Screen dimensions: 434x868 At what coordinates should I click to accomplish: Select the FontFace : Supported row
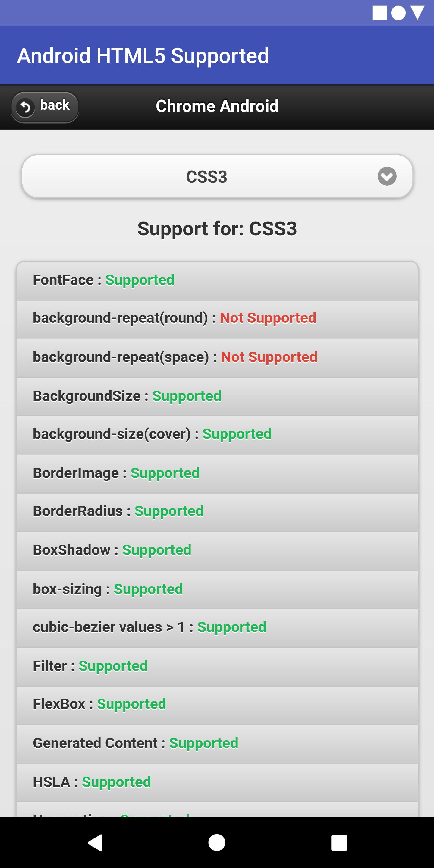coord(217,280)
